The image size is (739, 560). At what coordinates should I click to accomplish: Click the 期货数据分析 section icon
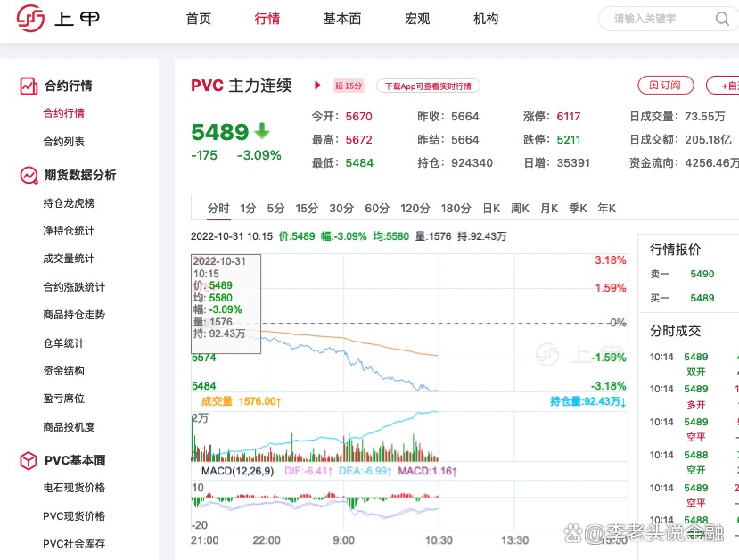(29, 175)
